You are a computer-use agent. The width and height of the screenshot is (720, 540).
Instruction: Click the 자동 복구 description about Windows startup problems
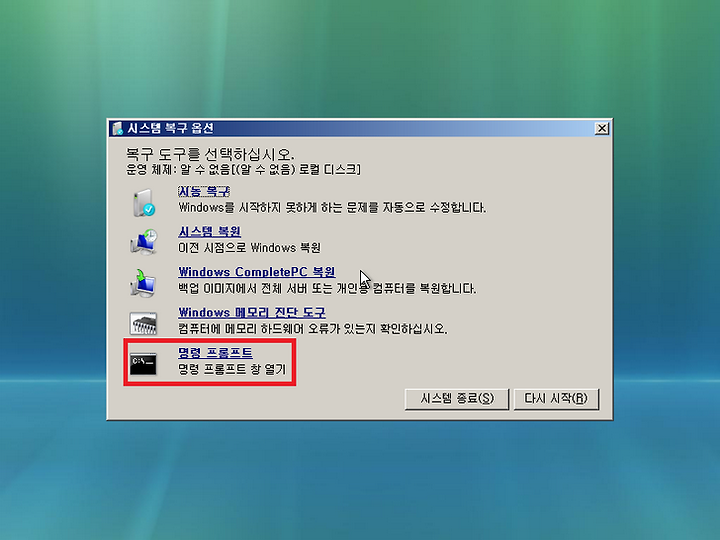332,208
